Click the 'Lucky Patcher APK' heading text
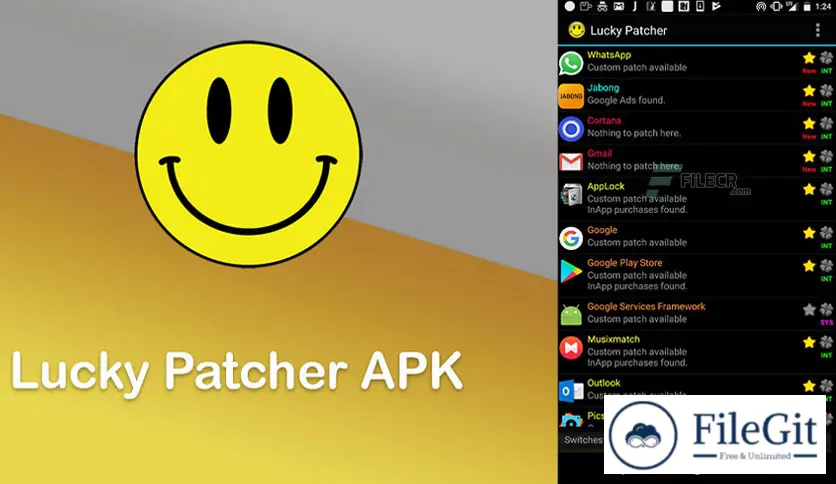The width and height of the screenshot is (836, 484). tap(237, 372)
